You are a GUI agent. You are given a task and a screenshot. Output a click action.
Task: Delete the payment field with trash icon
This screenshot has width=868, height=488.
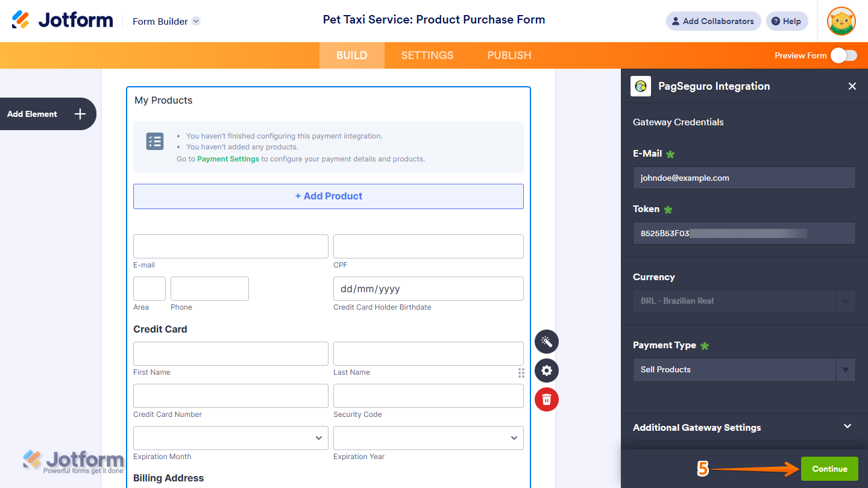click(x=547, y=399)
